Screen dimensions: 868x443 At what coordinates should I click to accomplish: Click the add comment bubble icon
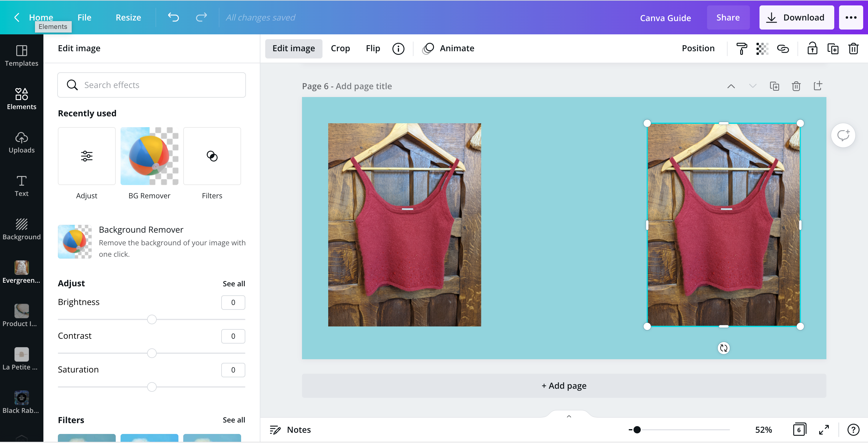point(843,135)
